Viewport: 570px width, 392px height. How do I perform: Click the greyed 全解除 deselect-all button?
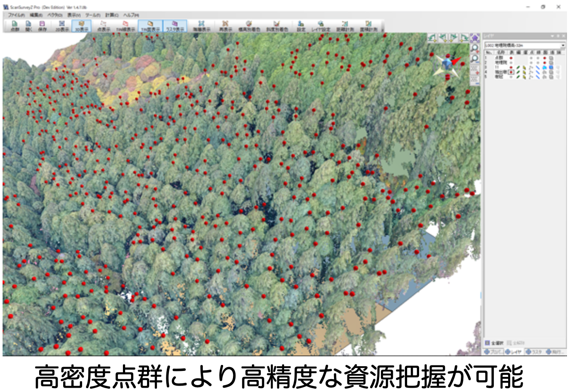tap(515, 343)
